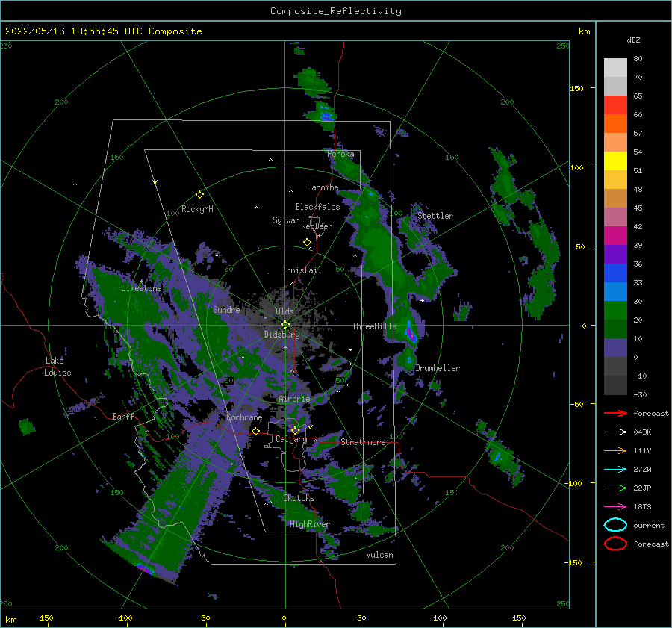The image size is (672, 628).
Task: Click the 27ZW legend label
Action: pos(642,470)
